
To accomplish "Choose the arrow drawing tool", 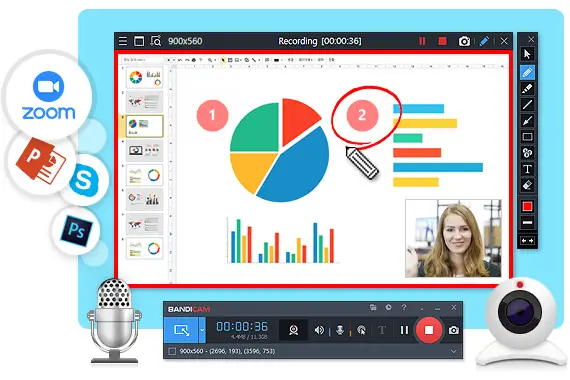I will point(527,120).
